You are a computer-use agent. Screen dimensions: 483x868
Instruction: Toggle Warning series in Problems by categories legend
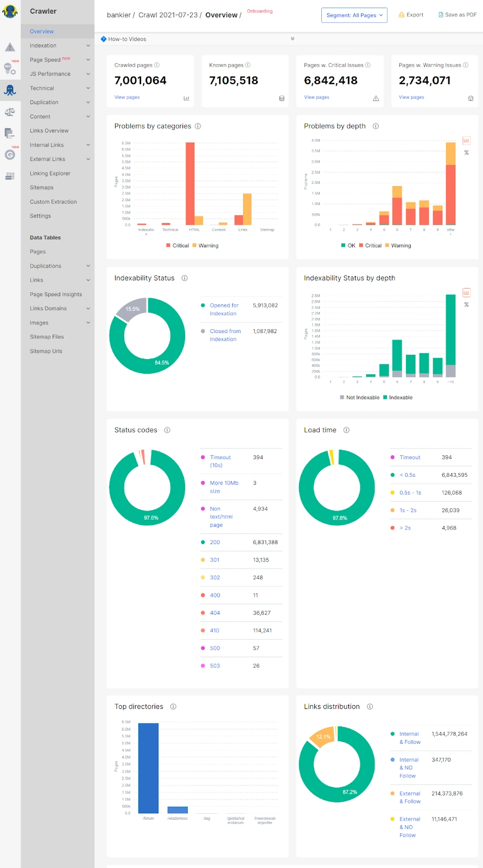click(205, 246)
